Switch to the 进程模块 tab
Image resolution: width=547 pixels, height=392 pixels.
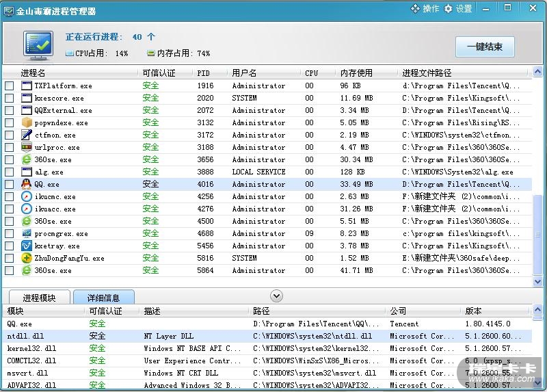pyautogui.click(x=39, y=298)
